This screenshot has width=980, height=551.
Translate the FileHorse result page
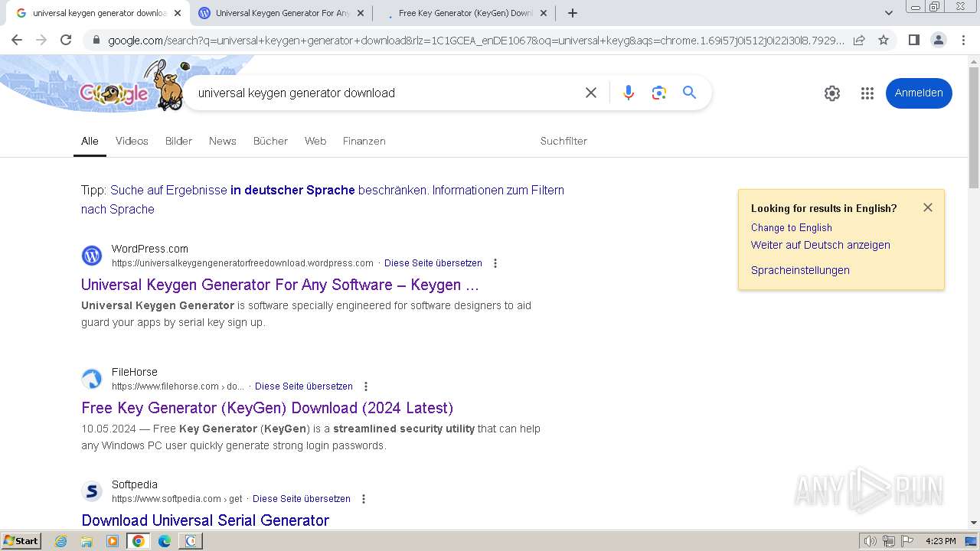coord(304,386)
